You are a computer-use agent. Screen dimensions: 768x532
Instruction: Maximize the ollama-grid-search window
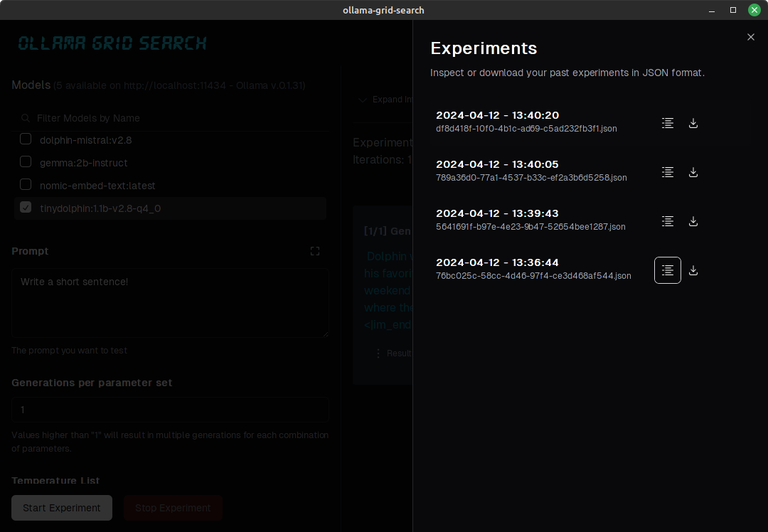733,10
